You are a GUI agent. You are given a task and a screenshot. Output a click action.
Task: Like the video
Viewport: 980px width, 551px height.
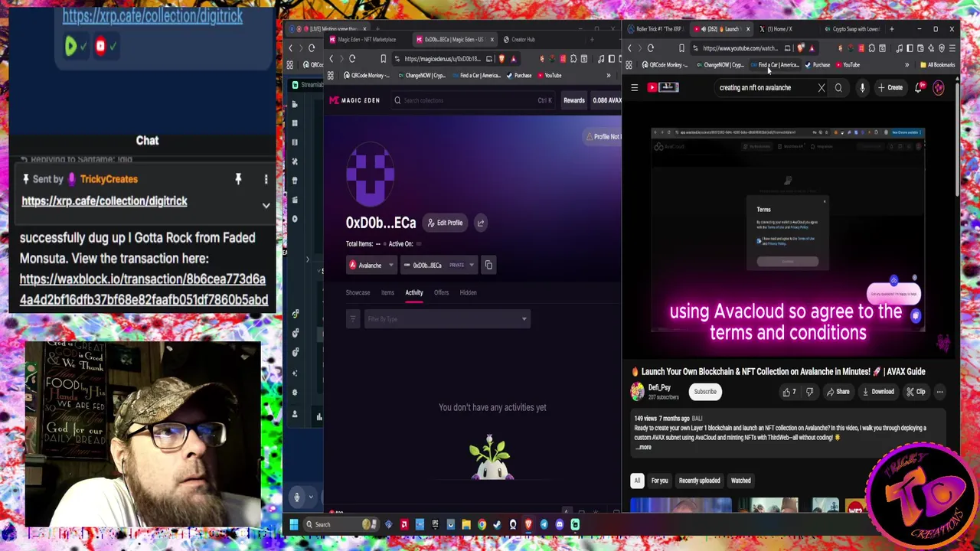tap(789, 392)
